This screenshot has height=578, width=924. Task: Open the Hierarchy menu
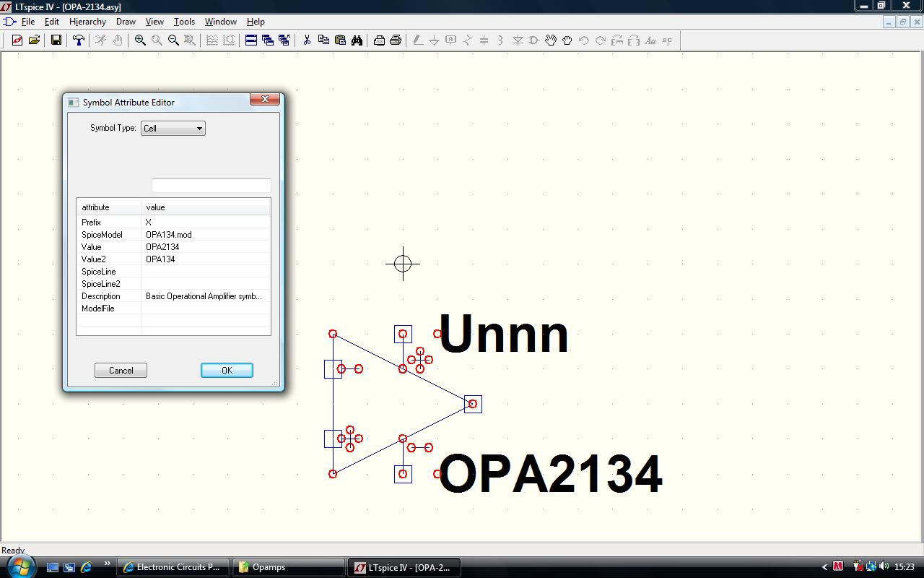point(87,22)
